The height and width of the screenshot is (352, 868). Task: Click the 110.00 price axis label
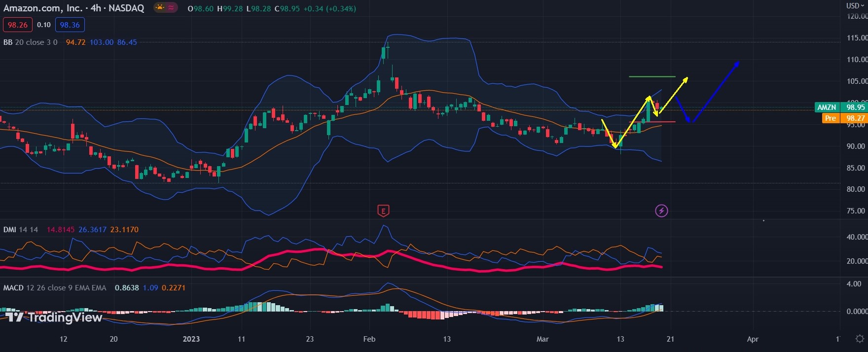pos(857,60)
